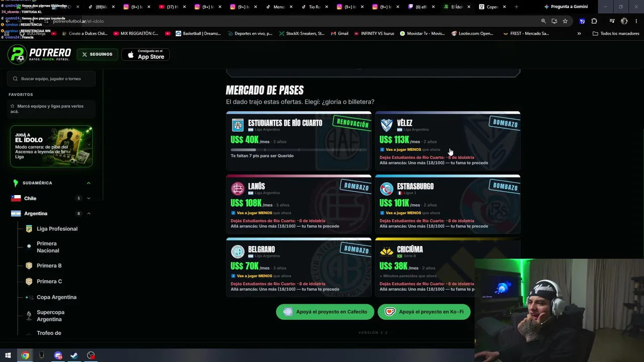The height and width of the screenshot is (362, 644).
Task: Click the Liga Profesional league badge icon
Action: (29, 229)
